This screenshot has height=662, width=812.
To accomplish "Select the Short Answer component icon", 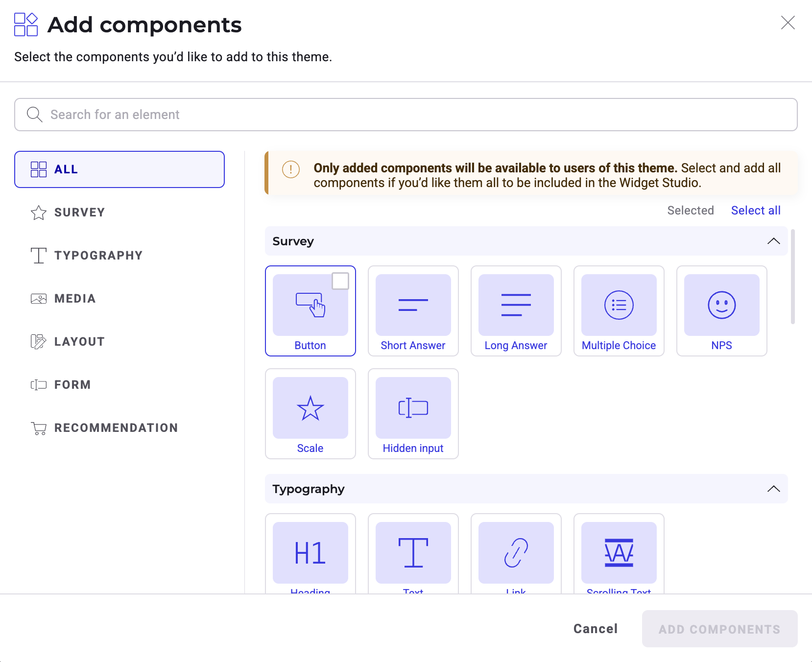I will pos(413,305).
